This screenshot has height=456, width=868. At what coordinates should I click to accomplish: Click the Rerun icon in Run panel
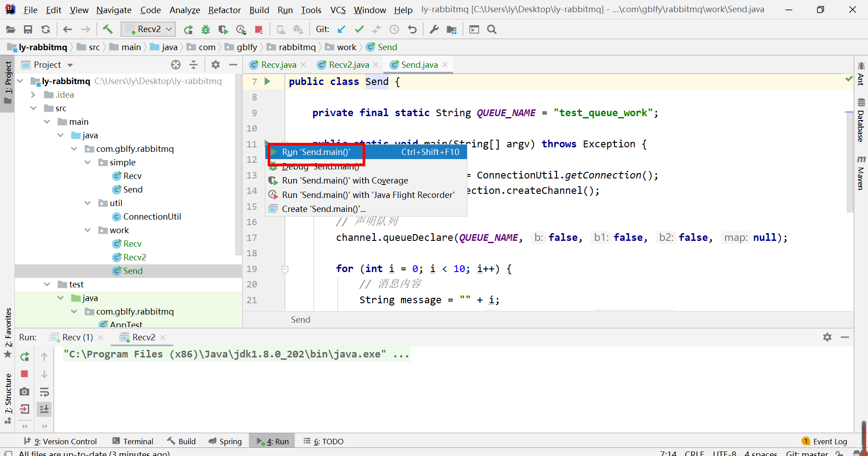point(25,357)
